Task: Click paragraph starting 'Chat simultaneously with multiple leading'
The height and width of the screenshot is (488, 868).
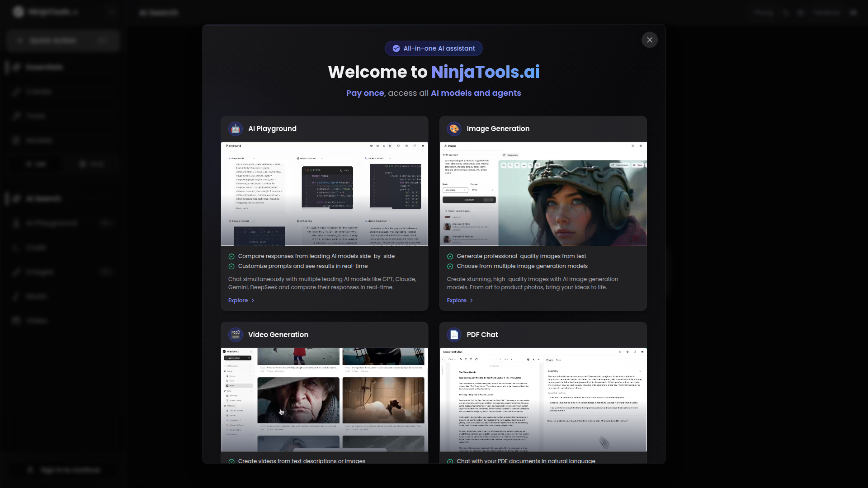Action: [x=322, y=283]
